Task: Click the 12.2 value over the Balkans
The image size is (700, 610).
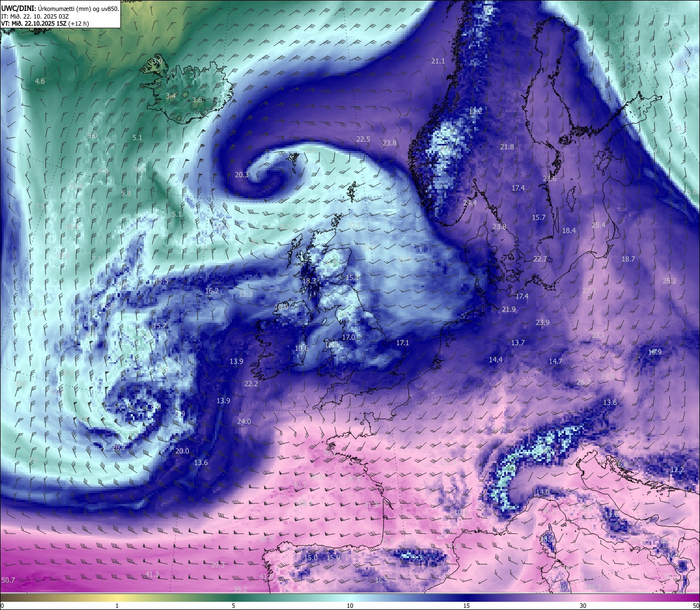Action: [677, 469]
